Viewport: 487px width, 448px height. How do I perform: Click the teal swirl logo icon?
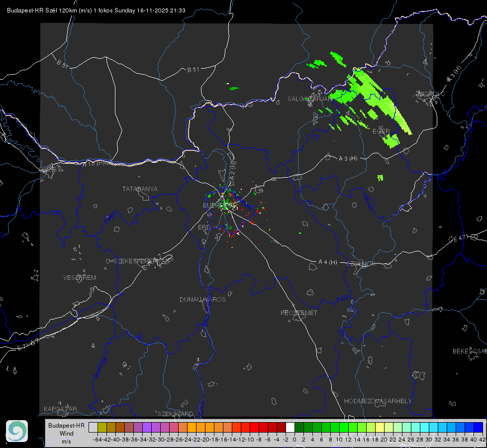pos(17,431)
